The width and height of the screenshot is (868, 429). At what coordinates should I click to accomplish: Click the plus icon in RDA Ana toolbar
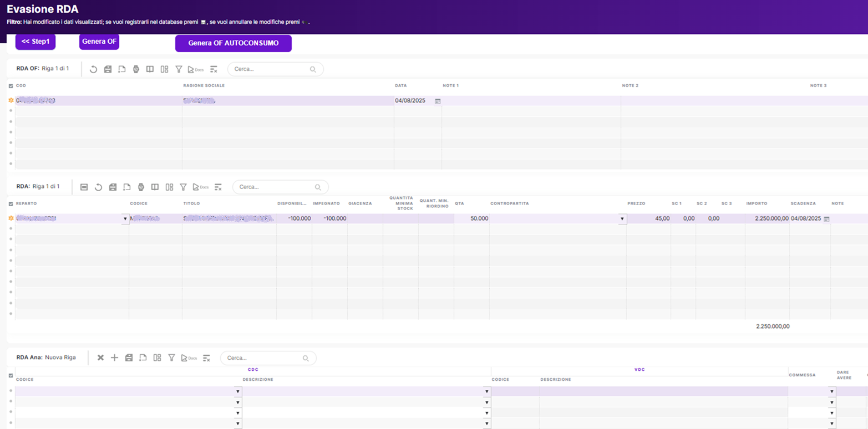114,358
